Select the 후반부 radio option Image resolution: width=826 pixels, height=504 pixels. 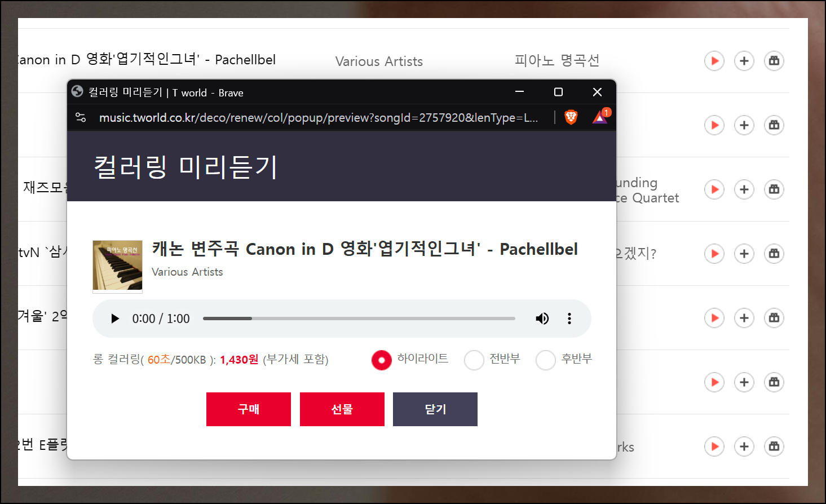[546, 360]
